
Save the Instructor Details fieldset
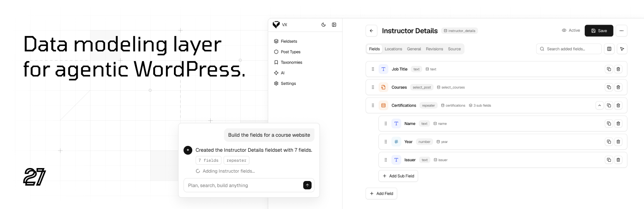(x=599, y=31)
